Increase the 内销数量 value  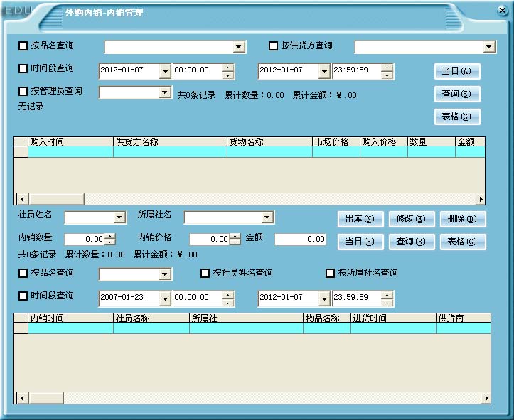pos(109,236)
